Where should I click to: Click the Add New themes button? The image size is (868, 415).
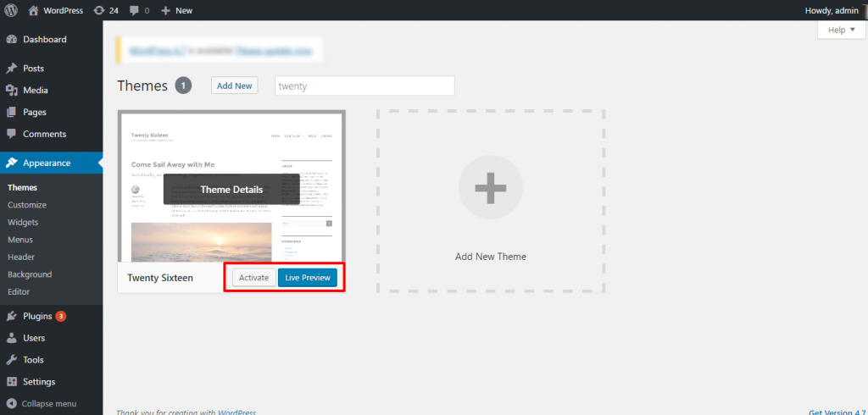click(234, 86)
